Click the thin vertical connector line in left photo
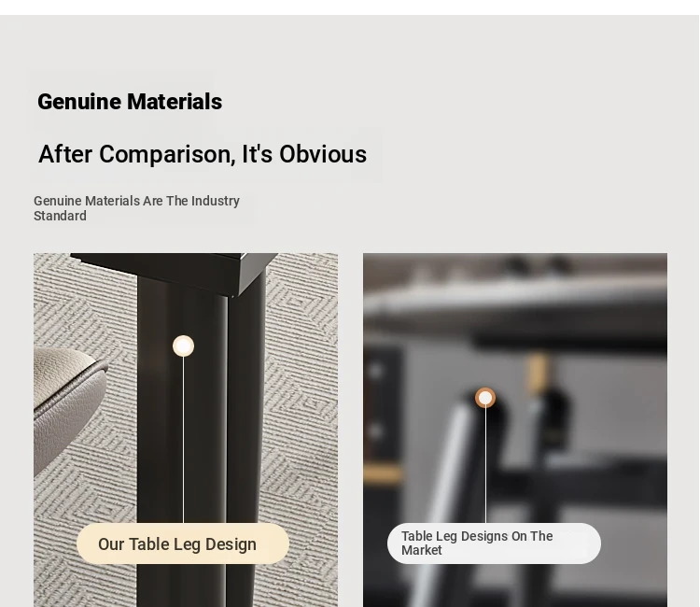The height and width of the screenshot is (607, 700). point(183,440)
